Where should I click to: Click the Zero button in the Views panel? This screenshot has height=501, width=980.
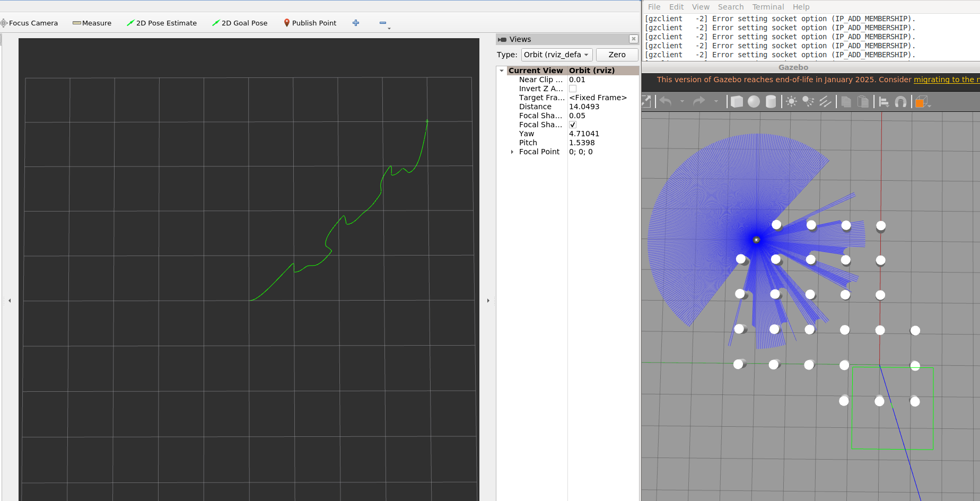point(617,55)
